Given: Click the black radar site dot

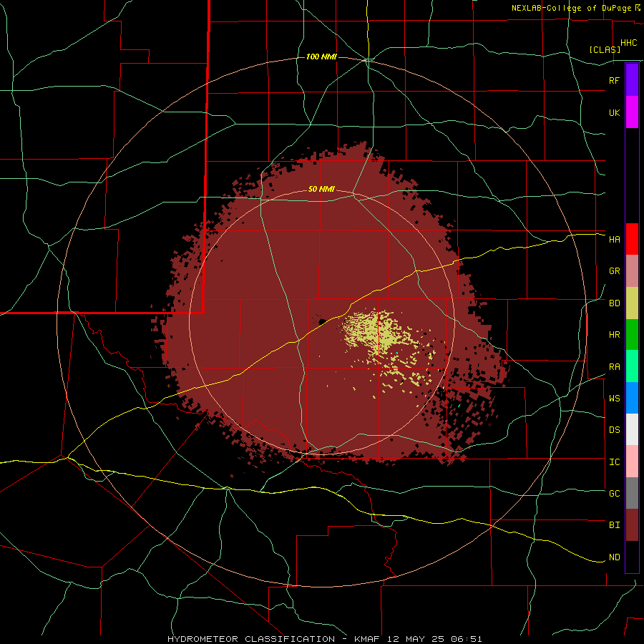Looking at the screenshot, I should tap(323, 321).
